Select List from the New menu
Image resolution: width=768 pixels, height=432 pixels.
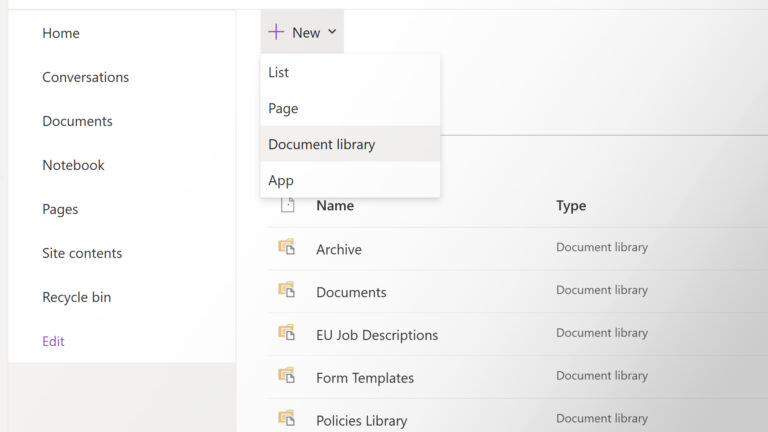click(x=279, y=72)
